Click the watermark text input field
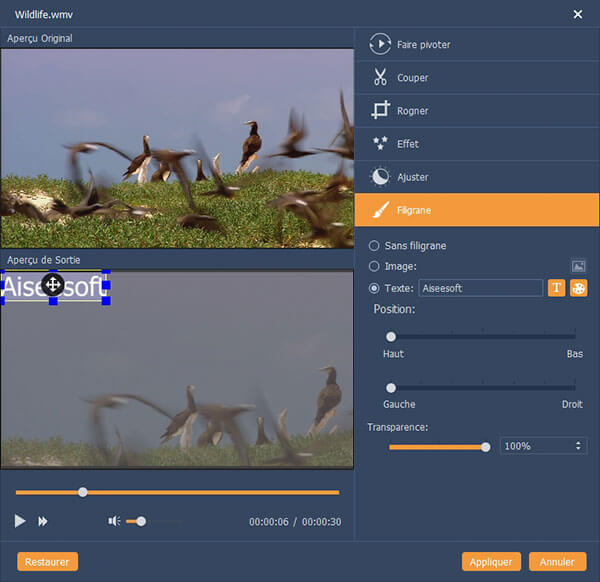 coord(480,288)
